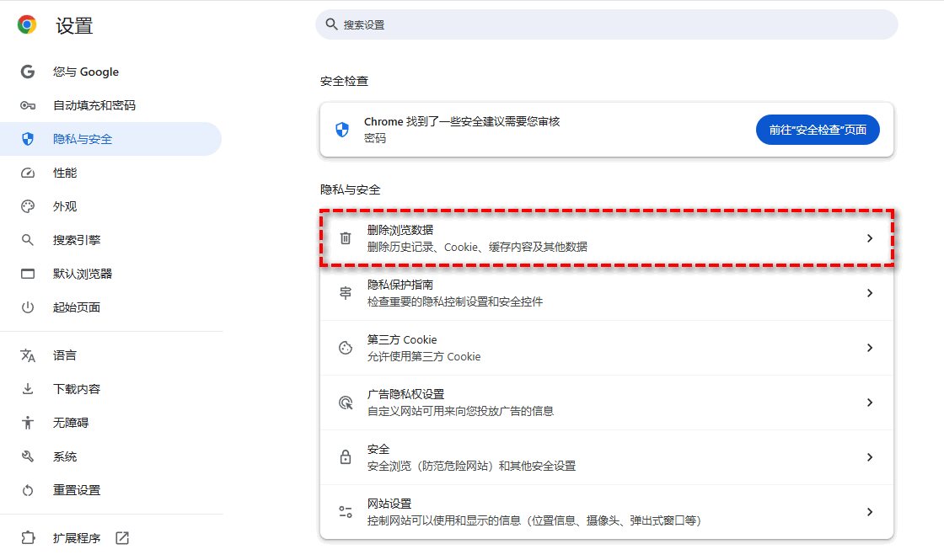
Task: Click the 前往"安全检查"页面 button
Action: point(817,130)
